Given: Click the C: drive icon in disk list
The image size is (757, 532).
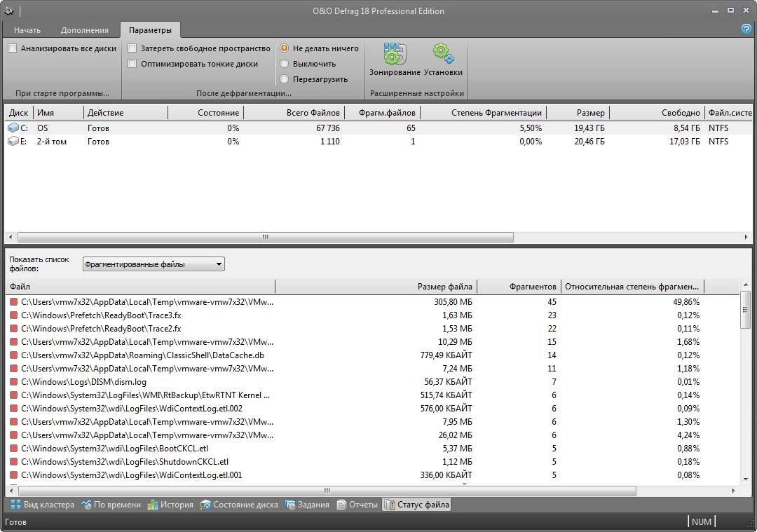Looking at the screenshot, I should (x=13, y=128).
